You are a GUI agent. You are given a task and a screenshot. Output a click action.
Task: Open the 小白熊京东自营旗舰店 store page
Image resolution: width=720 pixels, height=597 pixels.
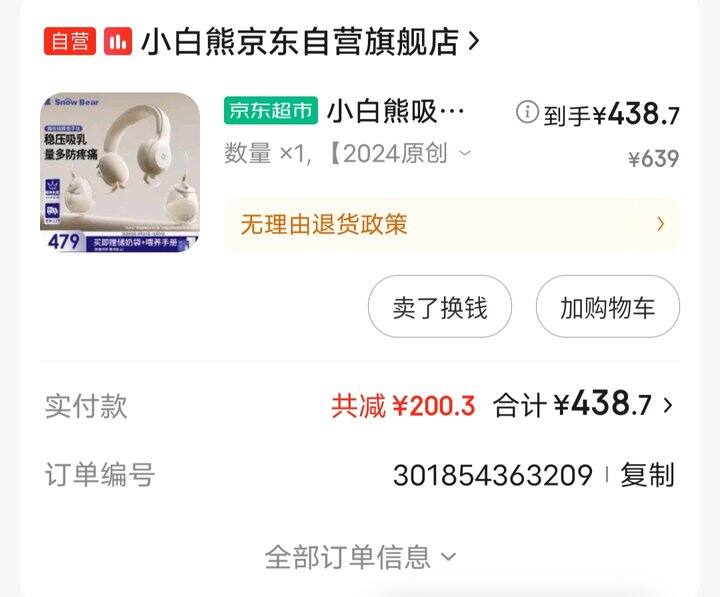tap(300, 41)
